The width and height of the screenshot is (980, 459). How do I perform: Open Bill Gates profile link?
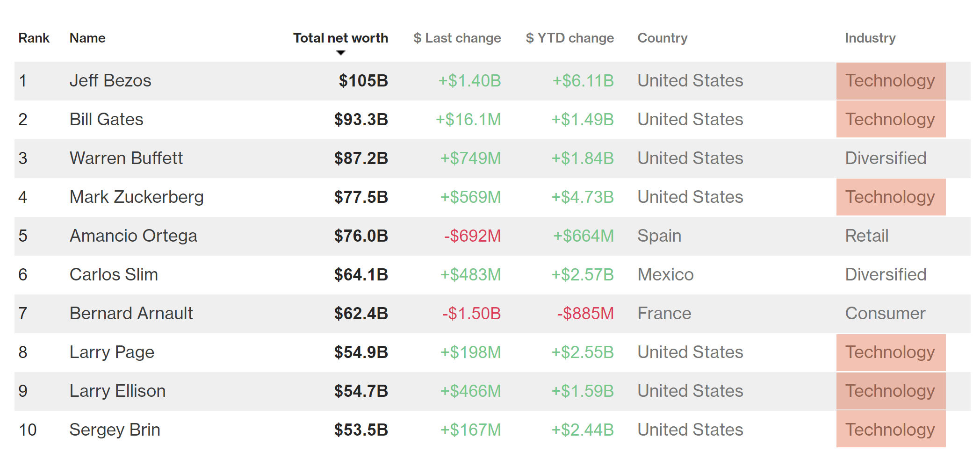106,120
